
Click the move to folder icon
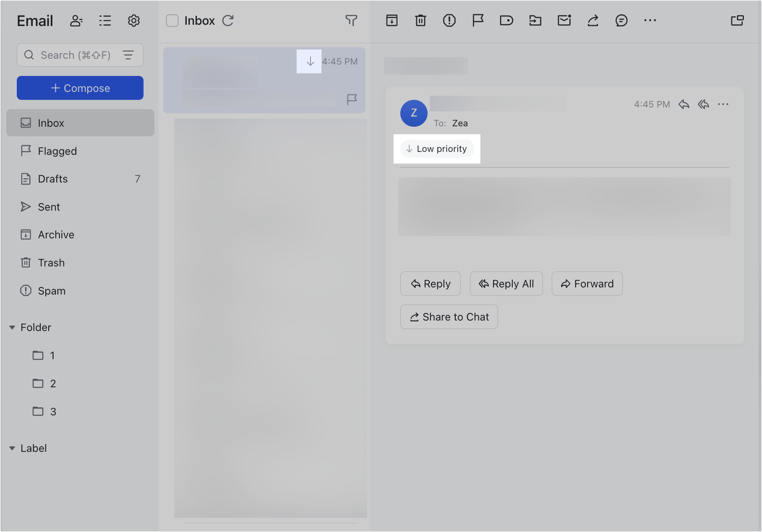pyautogui.click(x=535, y=21)
